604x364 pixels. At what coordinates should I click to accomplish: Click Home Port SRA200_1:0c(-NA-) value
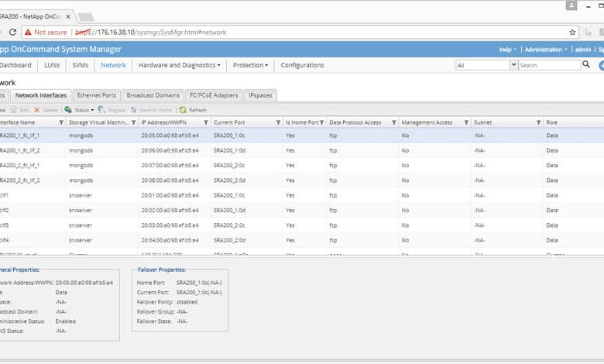pyautogui.click(x=199, y=283)
